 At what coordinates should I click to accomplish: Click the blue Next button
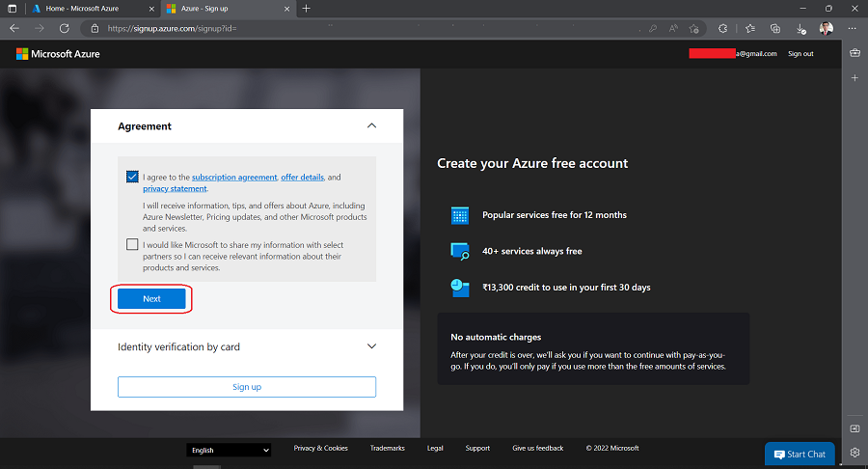point(151,299)
